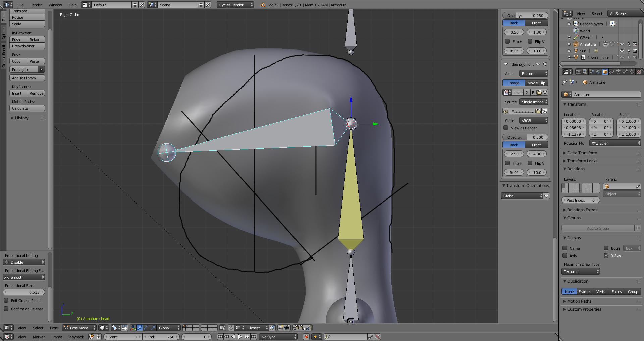
Task: Enable the Flip H checkbox under Opacity 0.500
Action: [507, 163]
